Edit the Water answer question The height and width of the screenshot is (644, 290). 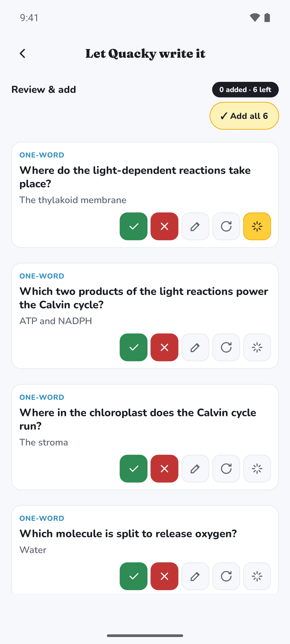[195, 576]
